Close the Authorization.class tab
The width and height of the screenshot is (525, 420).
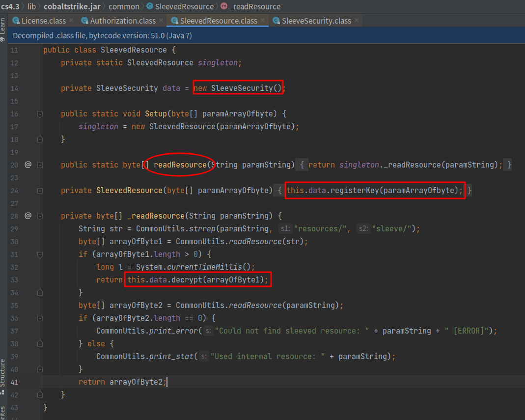point(161,21)
